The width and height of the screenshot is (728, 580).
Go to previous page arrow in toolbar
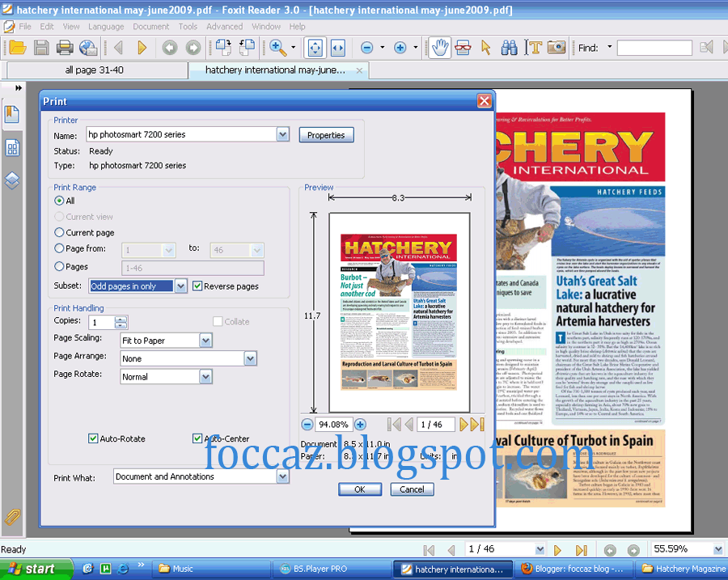[118, 48]
